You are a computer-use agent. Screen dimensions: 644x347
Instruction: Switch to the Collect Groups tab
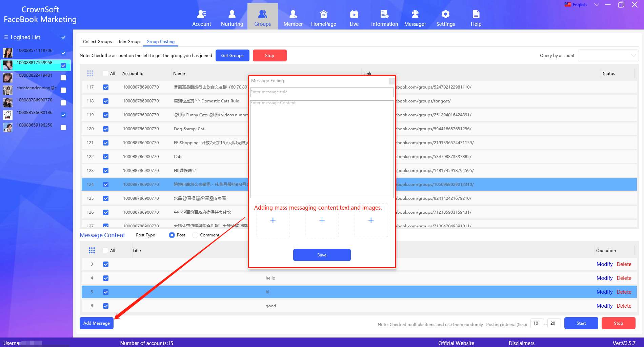click(97, 42)
